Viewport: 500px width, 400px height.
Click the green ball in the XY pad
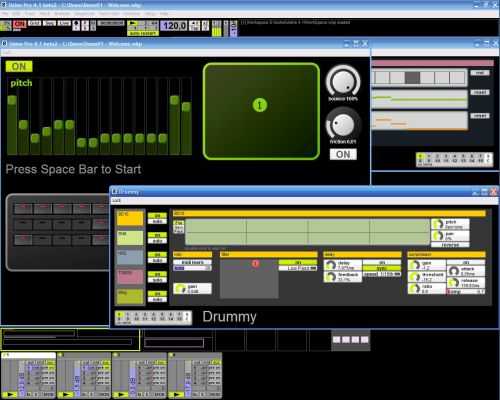click(260, 105)
